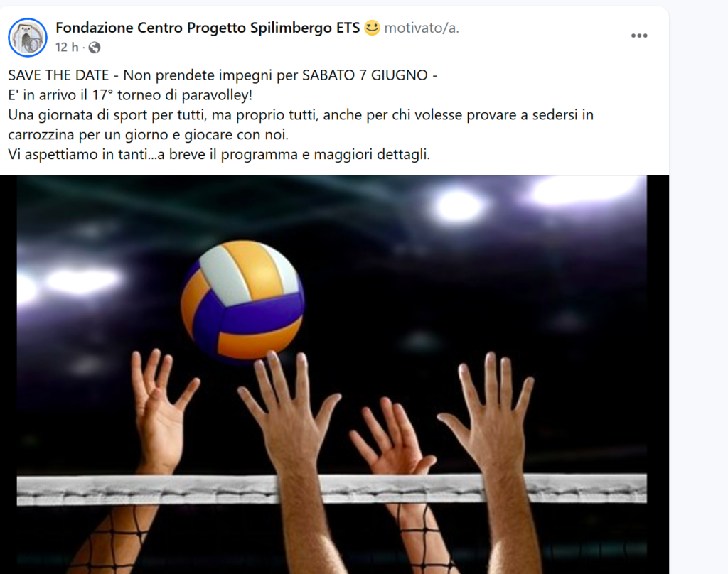Screen dimensions: 728x574
Task: Click the "SABATO 7 GIUGNO" date text
Action: (365, 75)
